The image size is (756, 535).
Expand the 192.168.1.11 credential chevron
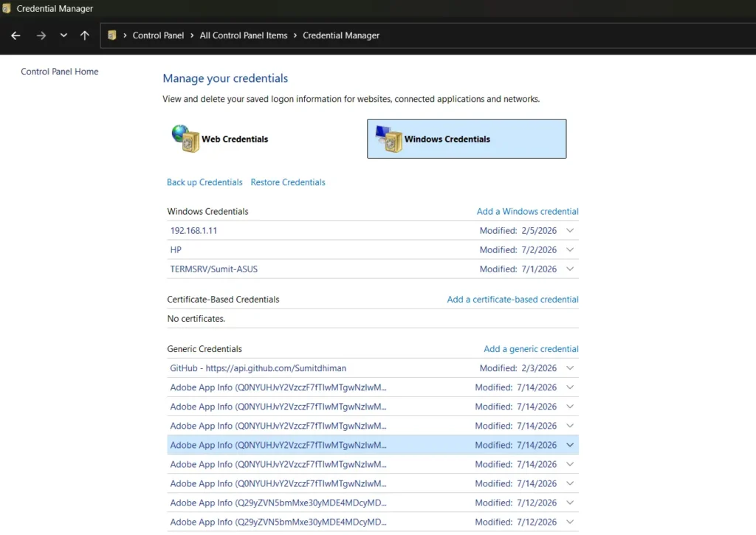point(570,230)
